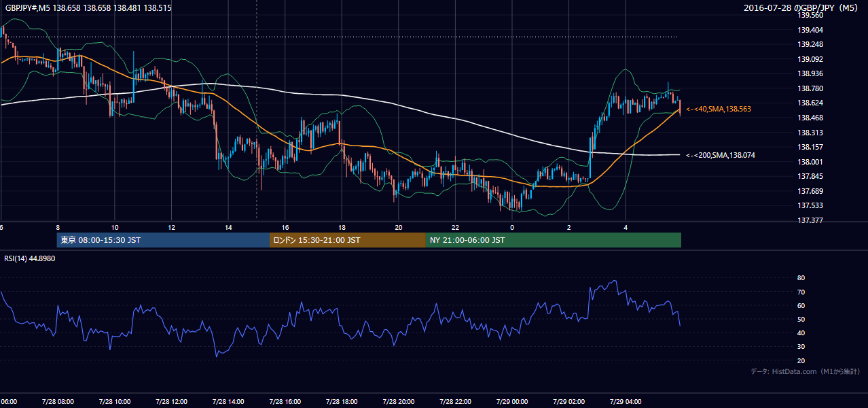The image size is (868, 408).
Task: Click hour label 18 on the price chart axis
Action: click(x=342, y=227)
